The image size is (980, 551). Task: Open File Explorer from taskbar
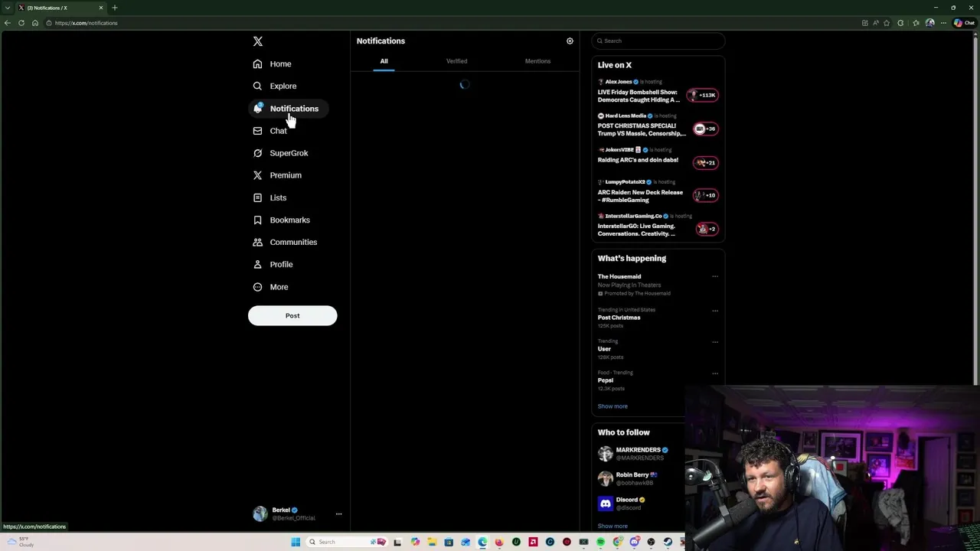pyautogui.click(x=432, y=542)
